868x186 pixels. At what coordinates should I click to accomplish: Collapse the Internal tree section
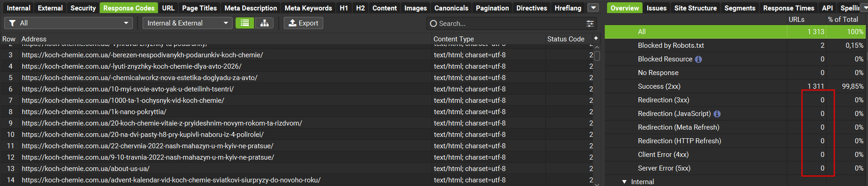coord(624,182)
